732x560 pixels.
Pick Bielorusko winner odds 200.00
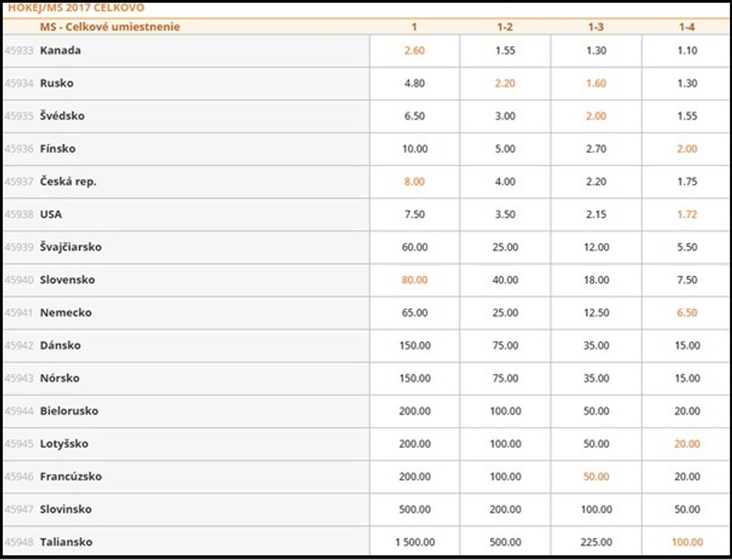[414, 411]
